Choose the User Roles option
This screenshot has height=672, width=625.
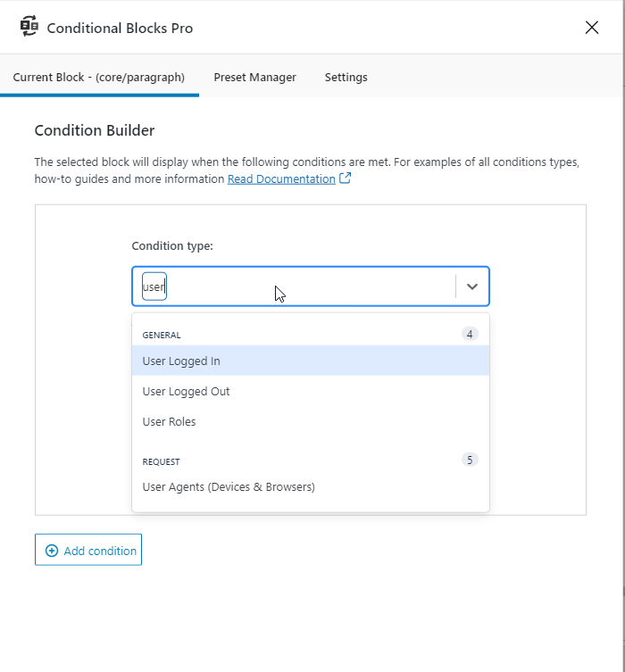pos(311,422)
